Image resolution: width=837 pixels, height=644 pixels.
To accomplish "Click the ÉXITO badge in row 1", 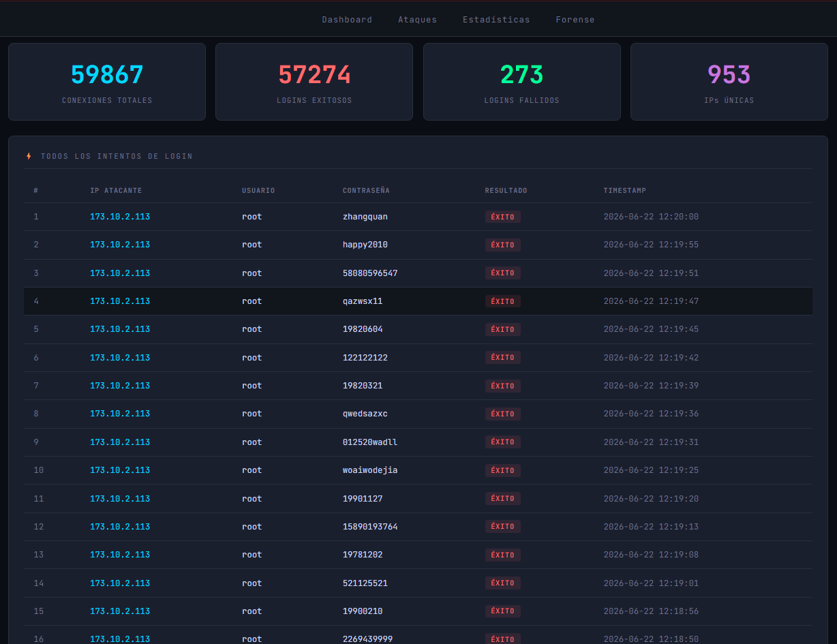I will pyautogui.click(x=503, y=217).
